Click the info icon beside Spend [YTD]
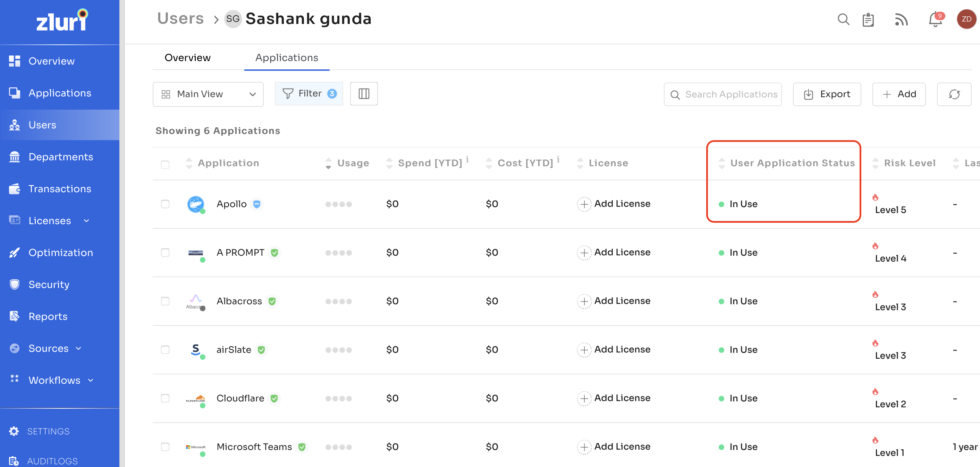Image resolution: width=980 pixels, height=467 pixels. click(x=467, y=160)
